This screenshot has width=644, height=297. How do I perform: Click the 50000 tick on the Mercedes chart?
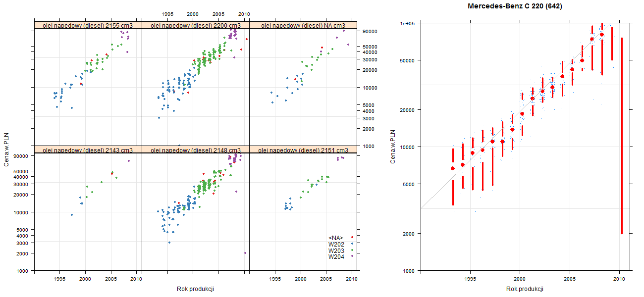click(407, 60)
